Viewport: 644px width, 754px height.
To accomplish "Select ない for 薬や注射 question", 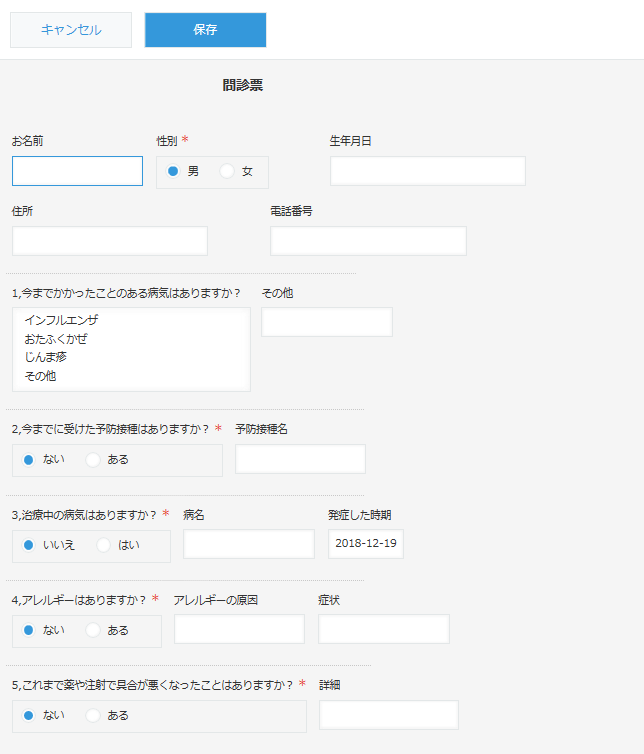I will click(x=28, y=716).
